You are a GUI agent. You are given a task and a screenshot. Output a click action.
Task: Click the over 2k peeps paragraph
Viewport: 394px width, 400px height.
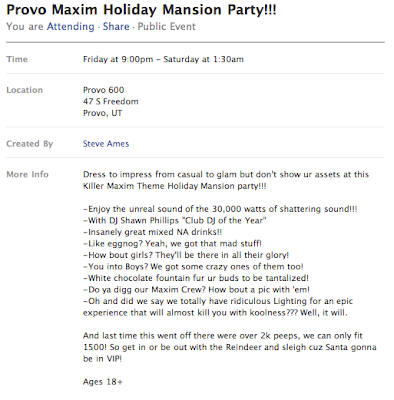point(230,347)
